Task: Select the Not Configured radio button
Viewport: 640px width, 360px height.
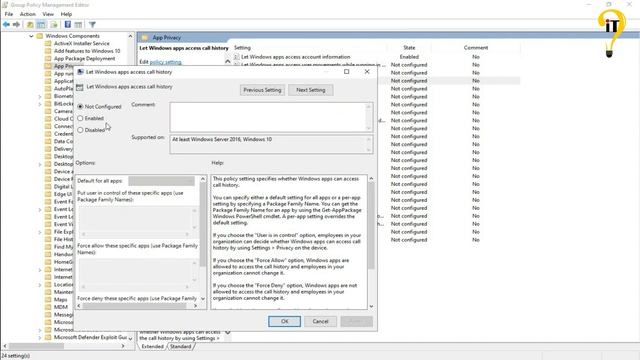Action: coord(80,107)
